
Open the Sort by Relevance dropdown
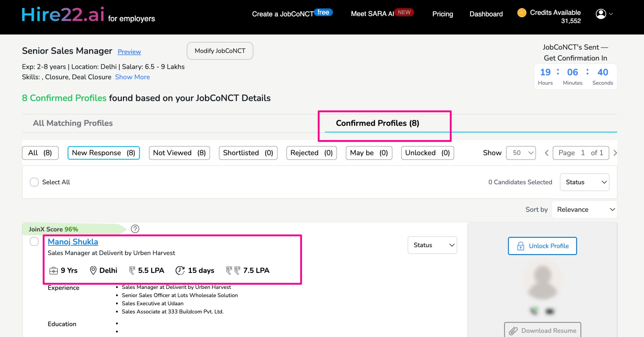584,209
